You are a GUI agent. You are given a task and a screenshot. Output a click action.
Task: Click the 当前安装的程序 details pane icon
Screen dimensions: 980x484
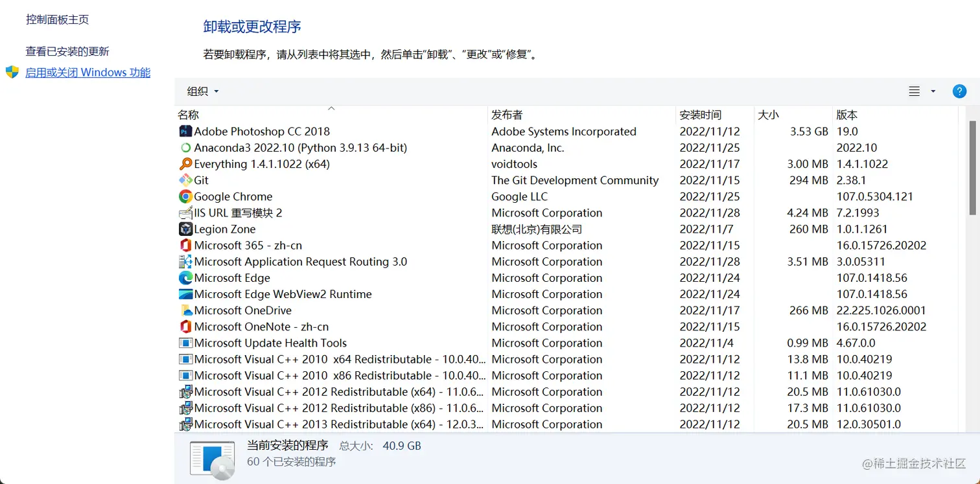click(x=212, y=460)
